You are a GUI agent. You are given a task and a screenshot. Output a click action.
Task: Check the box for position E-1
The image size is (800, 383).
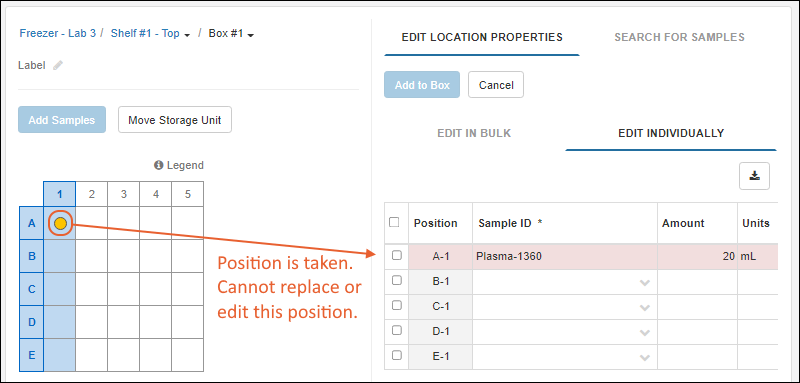tap(396, 355)
